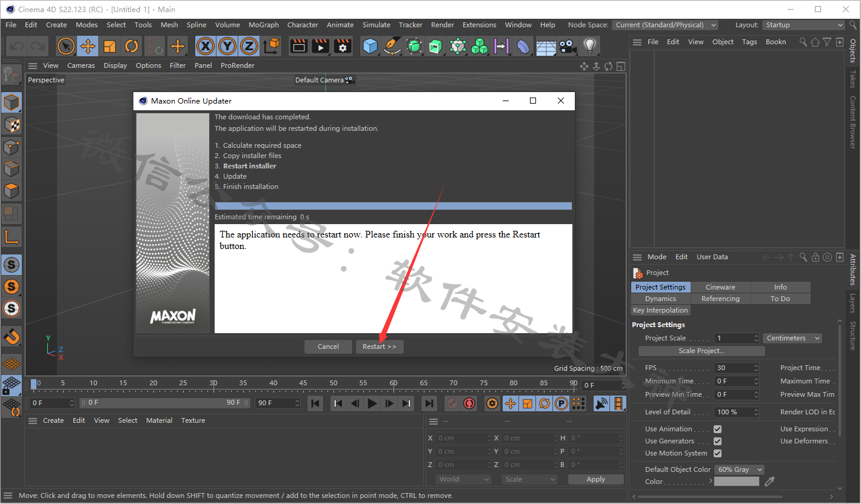Toggle Enable Snap magnet

[12, 335]
